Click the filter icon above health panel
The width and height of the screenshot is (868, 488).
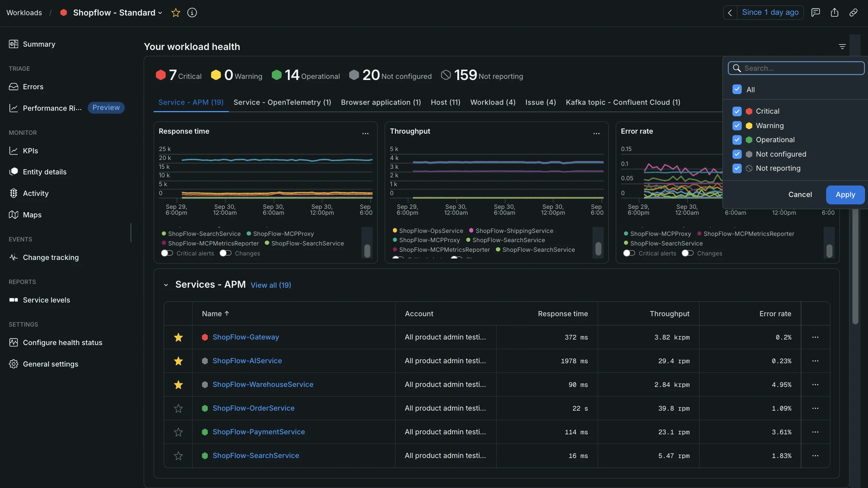pos(842,47)
